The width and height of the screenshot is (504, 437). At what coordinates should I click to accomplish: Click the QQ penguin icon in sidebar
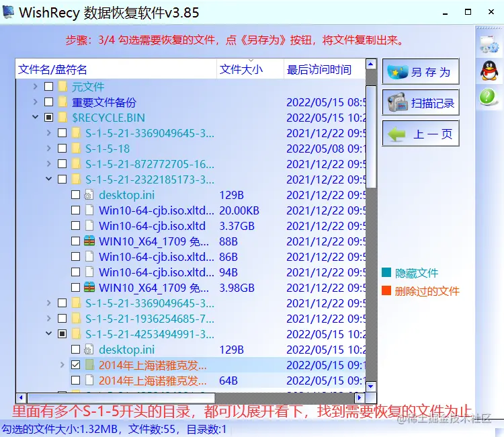click(489, 71)
